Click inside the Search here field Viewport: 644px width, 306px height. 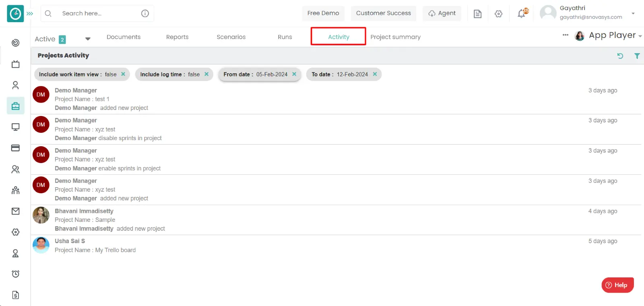pyautogui.click(x=97, y=13)
